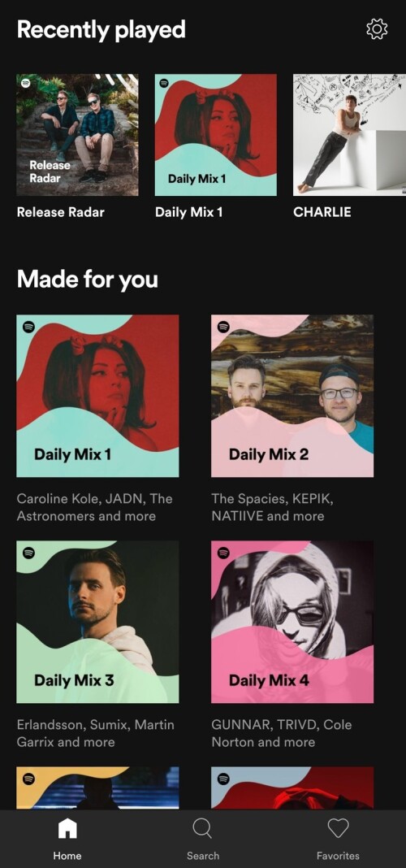Open Daily Mix 3 cover art
The image size is (406, 868).
point(97,622)
